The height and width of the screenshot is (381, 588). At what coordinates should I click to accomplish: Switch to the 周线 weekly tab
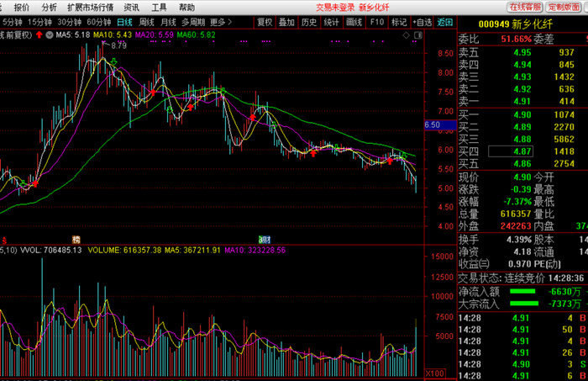(147, 22)
